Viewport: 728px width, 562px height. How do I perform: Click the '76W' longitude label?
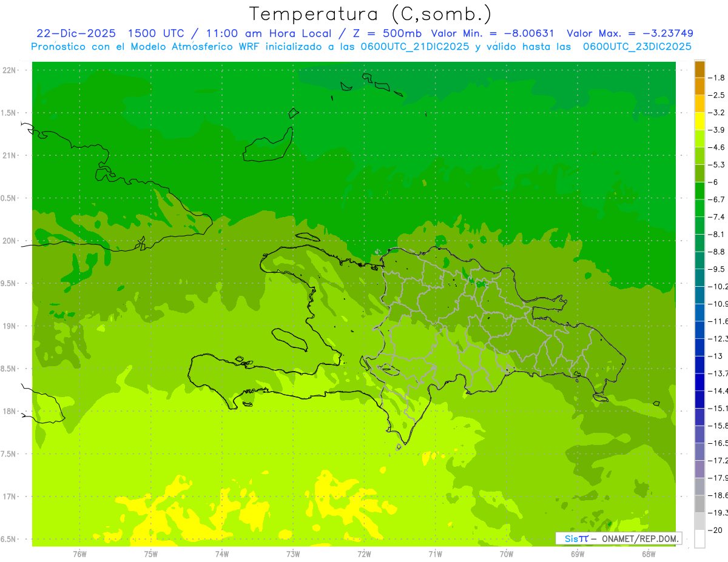click(x=79, y=554)
